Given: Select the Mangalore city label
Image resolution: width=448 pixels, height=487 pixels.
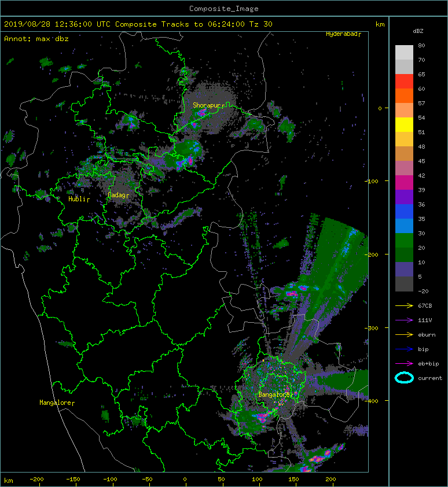Looking at the screenshot, I should coord(56,403).
